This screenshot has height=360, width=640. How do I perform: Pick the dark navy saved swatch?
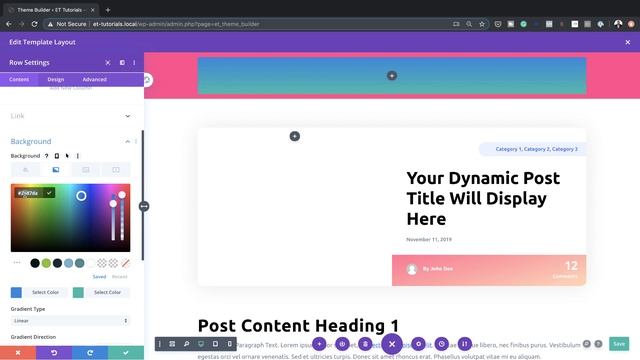coord(58,263)
